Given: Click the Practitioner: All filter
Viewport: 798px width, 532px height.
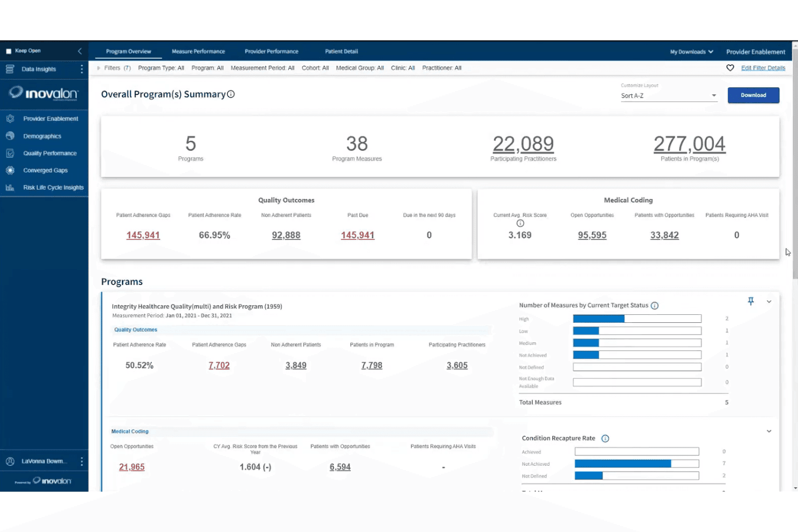Looking at the screenshot, I should [442, 68].
